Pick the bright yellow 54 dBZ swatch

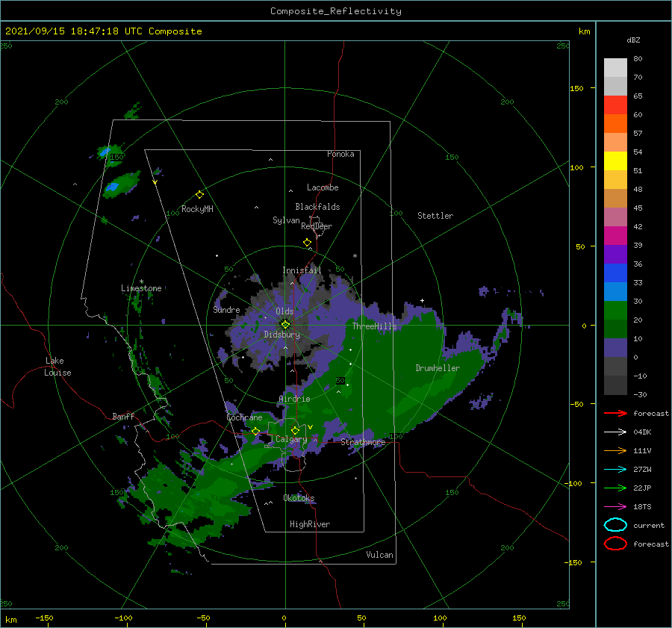point(615,161)
